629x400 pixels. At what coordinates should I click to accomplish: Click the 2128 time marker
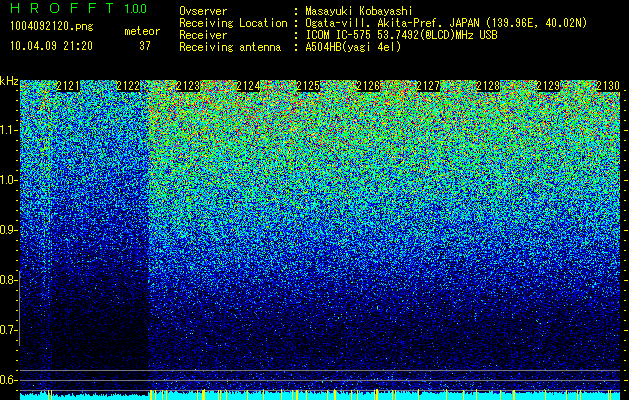click(488, 86)
